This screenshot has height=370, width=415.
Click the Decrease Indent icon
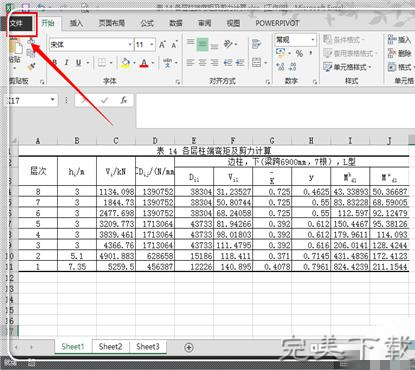[228, 63]
